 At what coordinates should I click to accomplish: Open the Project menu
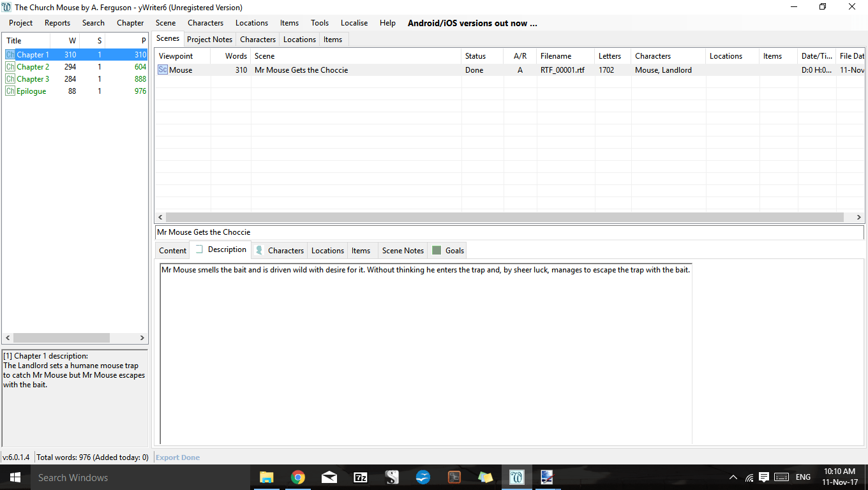click(20, 23)
